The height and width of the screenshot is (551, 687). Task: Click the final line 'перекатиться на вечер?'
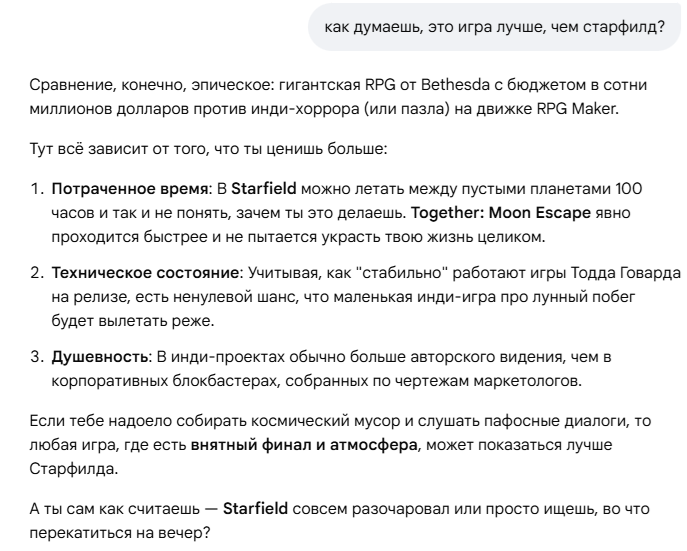click(x=120, y=533)
